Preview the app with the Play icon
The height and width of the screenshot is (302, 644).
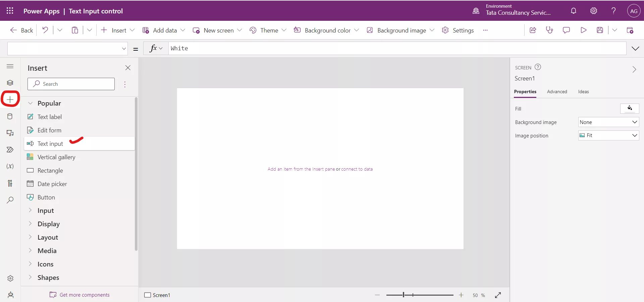(584, 30)
